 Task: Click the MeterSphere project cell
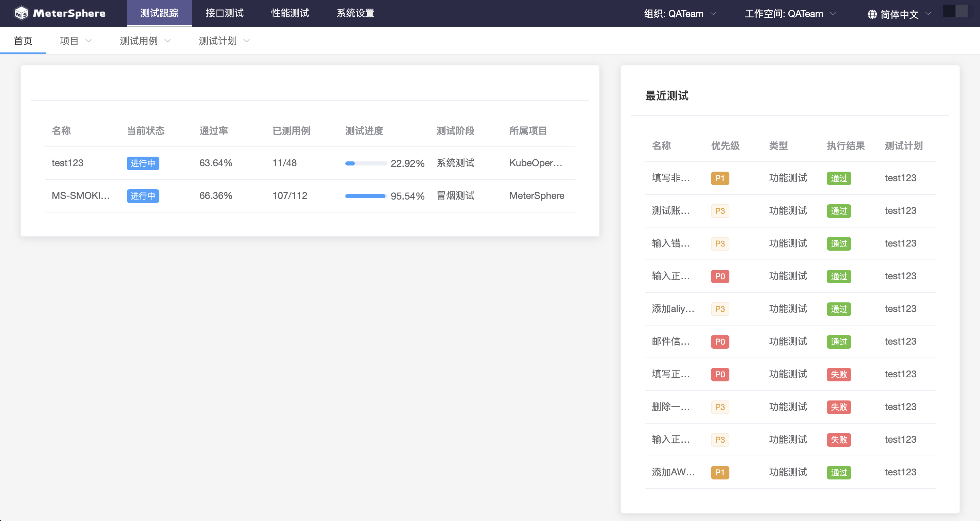pyautogui.click(x=537, y=195)
